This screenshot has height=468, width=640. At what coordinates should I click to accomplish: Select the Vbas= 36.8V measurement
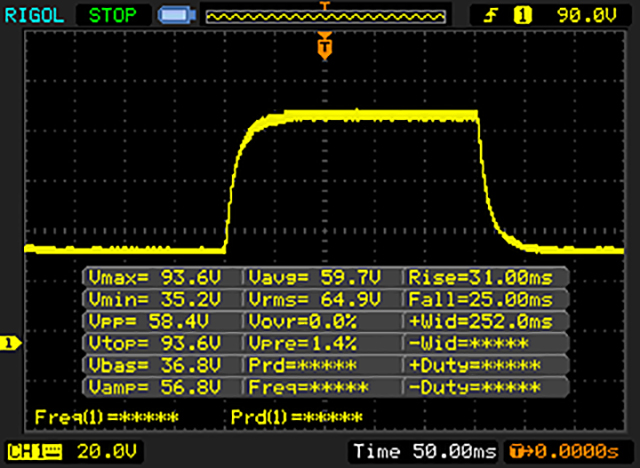(155, 366)
